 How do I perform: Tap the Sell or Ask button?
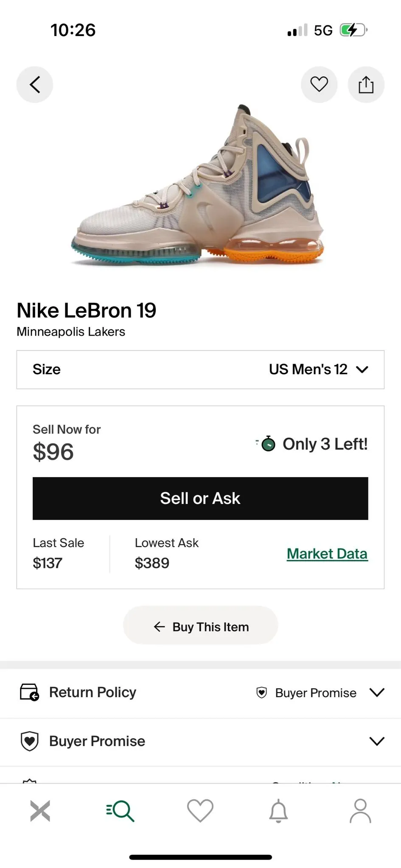[x=200, y=498]
